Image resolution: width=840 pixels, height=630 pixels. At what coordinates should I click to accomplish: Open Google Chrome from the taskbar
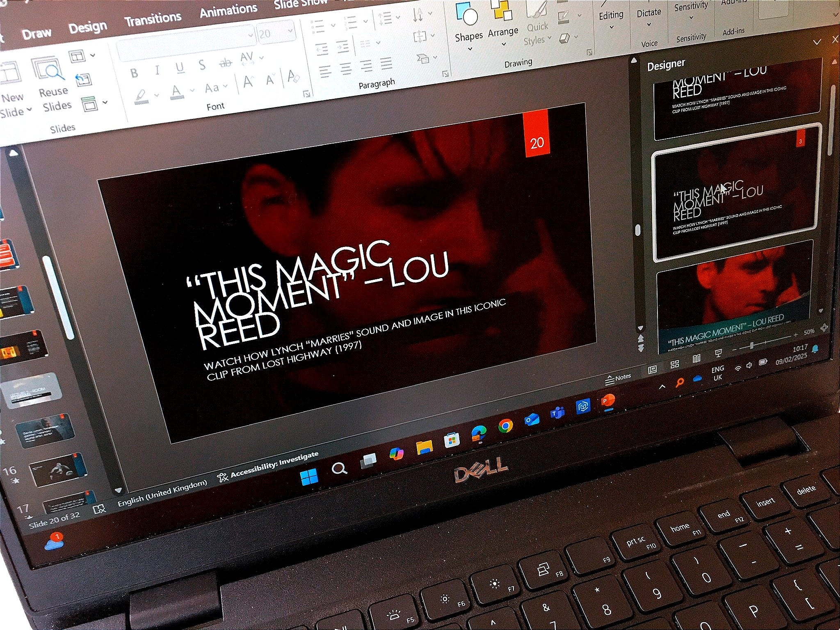pyautogui.click(x=505, y=427)
